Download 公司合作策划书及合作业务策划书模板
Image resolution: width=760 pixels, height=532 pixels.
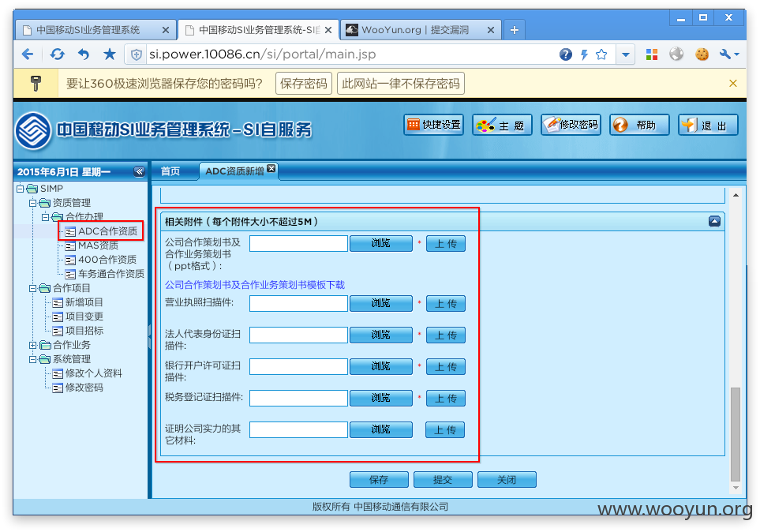[255, 285]
